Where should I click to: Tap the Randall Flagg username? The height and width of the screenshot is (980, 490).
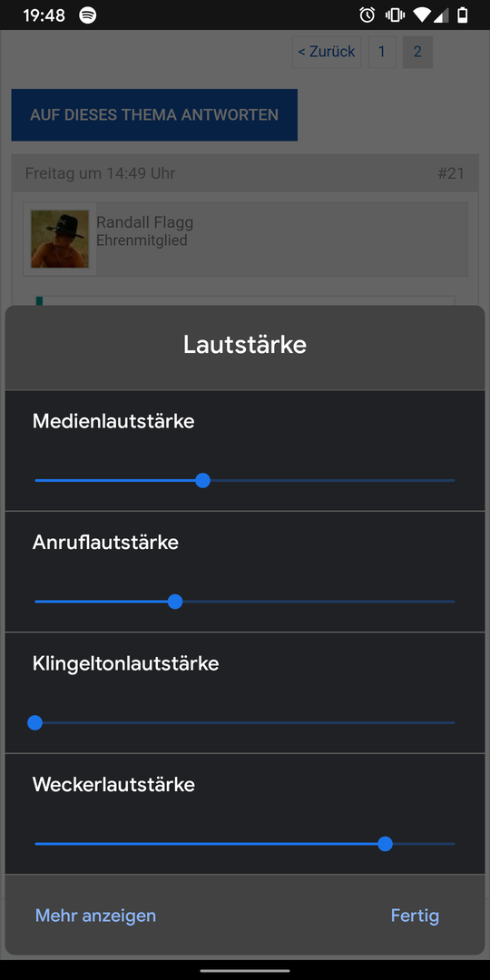[144, 222]
